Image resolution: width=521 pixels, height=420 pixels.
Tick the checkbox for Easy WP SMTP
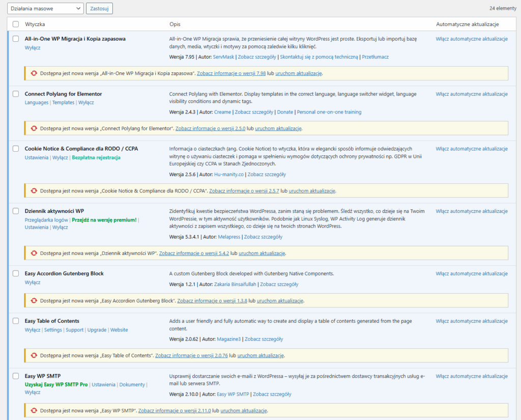pos(15,376)
